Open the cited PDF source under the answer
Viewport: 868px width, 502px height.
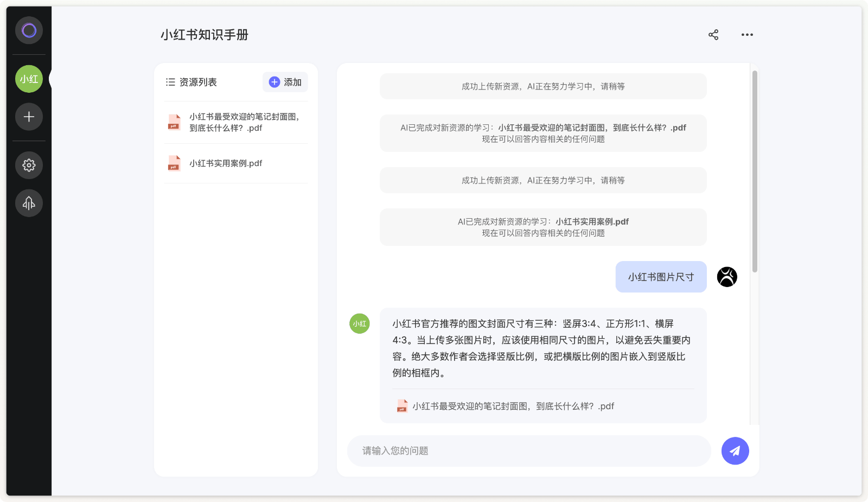(x=513, y=406)
